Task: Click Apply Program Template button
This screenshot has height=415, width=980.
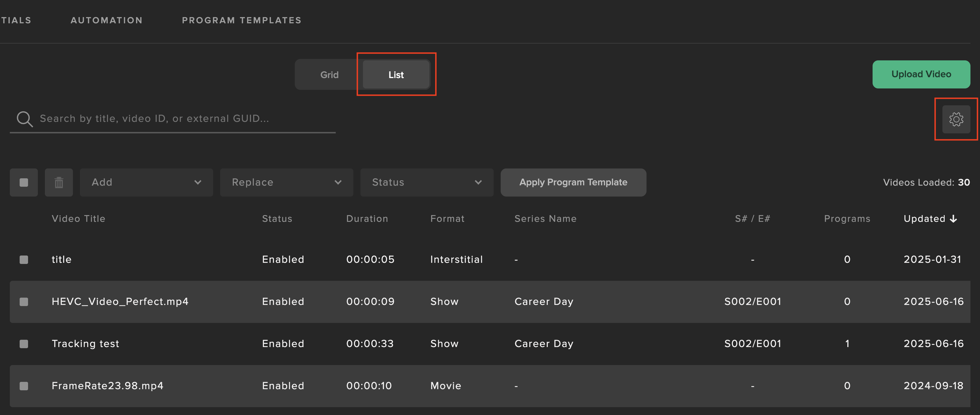Action: [x=573, y=183]
